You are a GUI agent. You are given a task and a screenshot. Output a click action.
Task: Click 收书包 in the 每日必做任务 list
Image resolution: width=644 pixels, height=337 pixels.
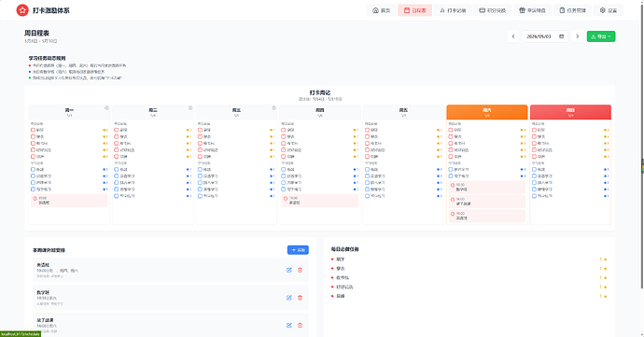pos(343,278)
